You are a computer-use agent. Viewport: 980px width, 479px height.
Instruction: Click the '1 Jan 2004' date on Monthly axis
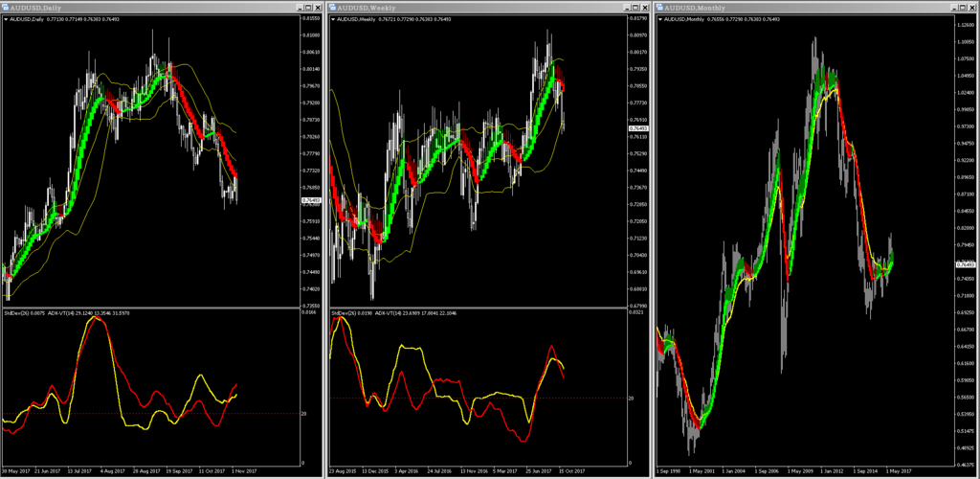[x=735, y=471]
